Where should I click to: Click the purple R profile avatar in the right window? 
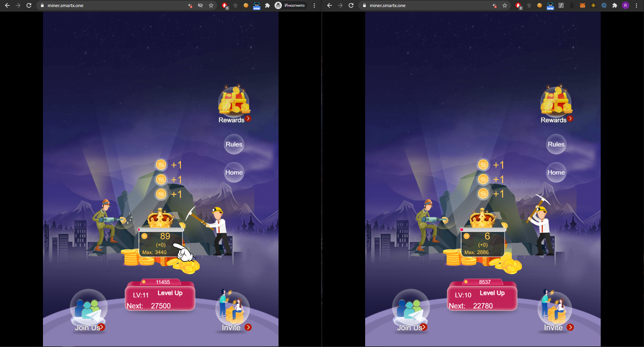click(x=626, y=5)
